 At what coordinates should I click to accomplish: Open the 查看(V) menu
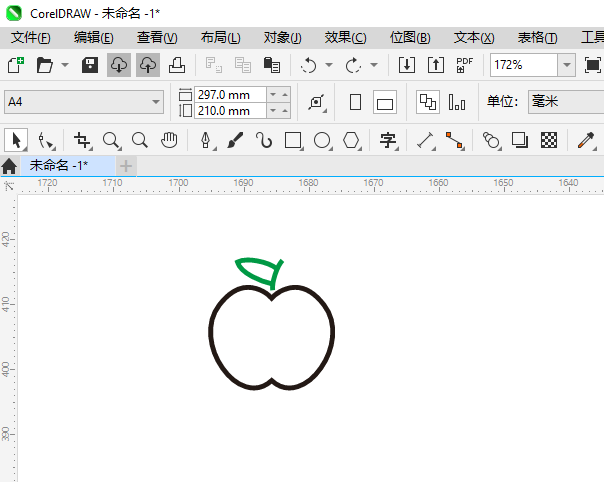(157, 38)
